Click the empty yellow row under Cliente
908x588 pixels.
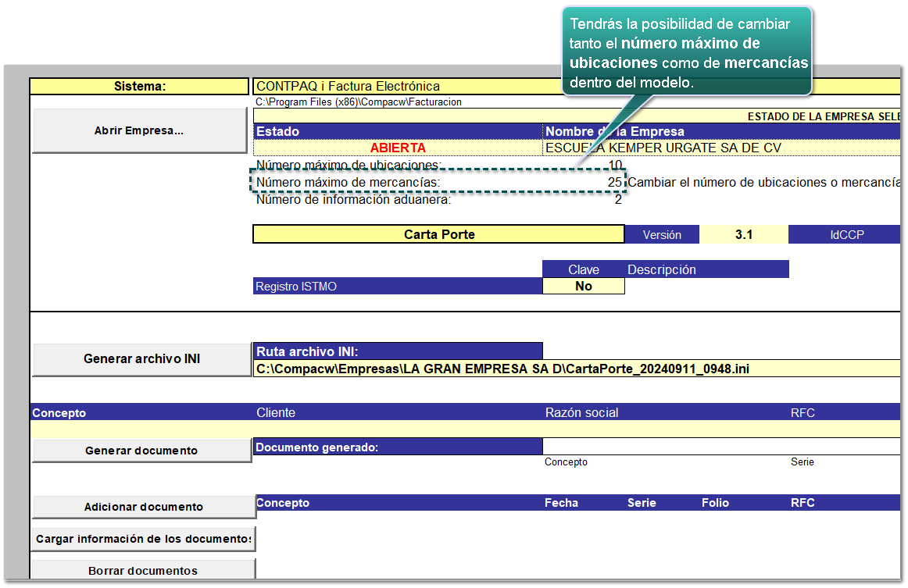465,429
